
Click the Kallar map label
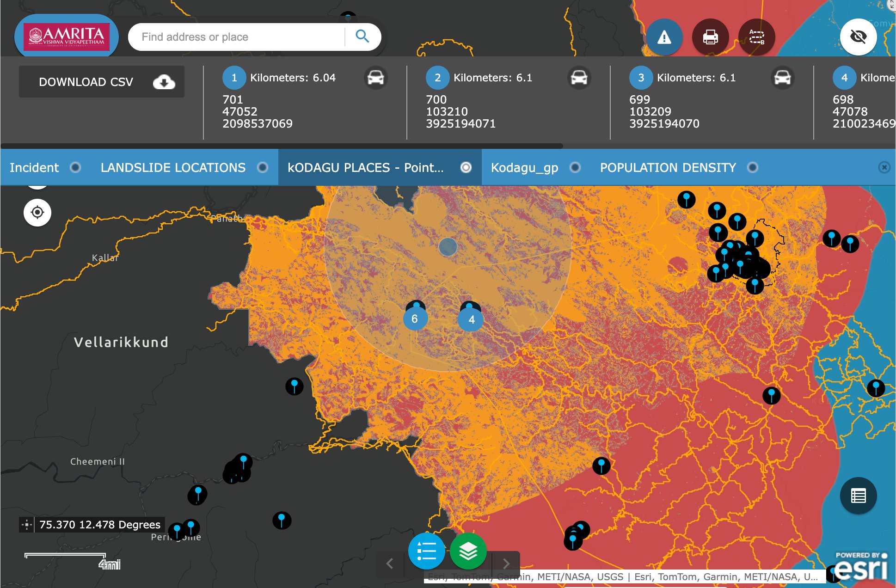[x=105, y=257]
